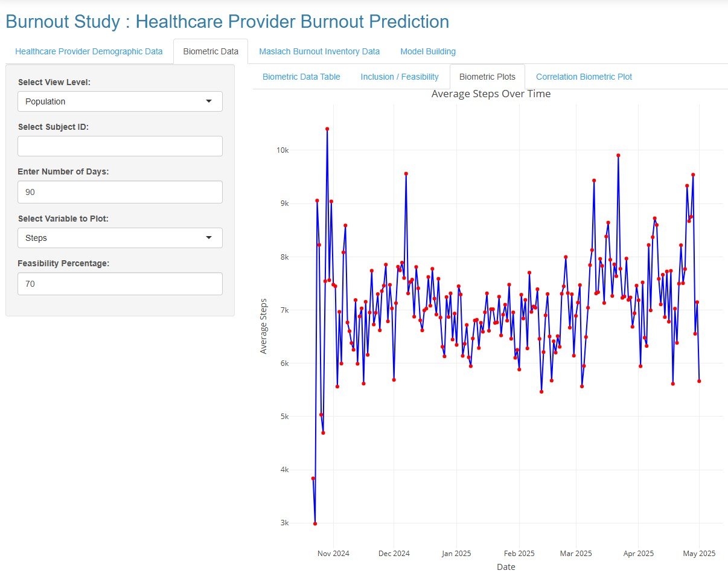Click the lowest data point near 3k
Viewport: 728px width, 579px height.
point(315,523)
